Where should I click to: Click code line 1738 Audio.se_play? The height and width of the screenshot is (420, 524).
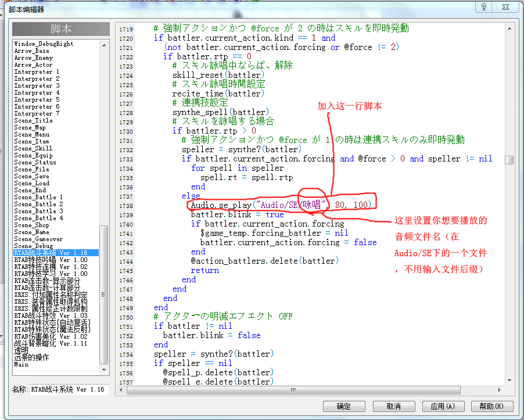pos(281,205)
